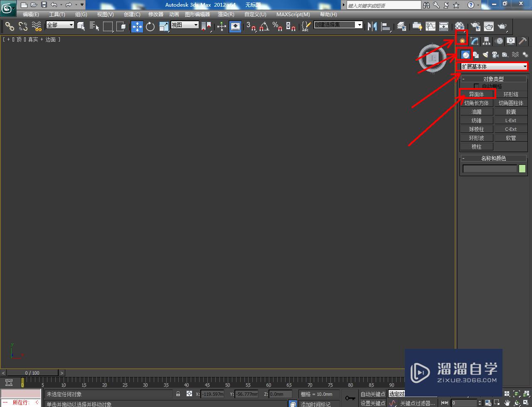This screenshot has width=532, height=407.
Task: Open the Layer Manager
Action: tap(401, 26)
